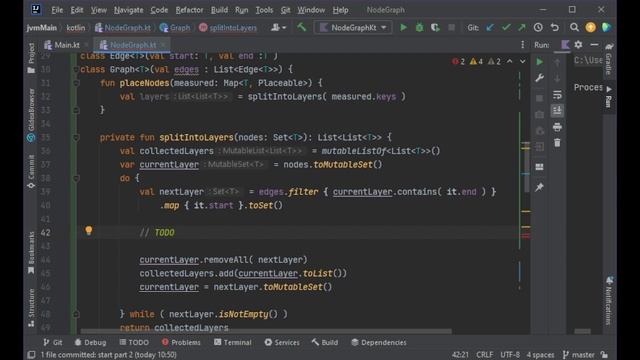640x360 pixels.
Task: Collapse the splitIntoLayers function fold marker
Action: (x=76, y=138)
